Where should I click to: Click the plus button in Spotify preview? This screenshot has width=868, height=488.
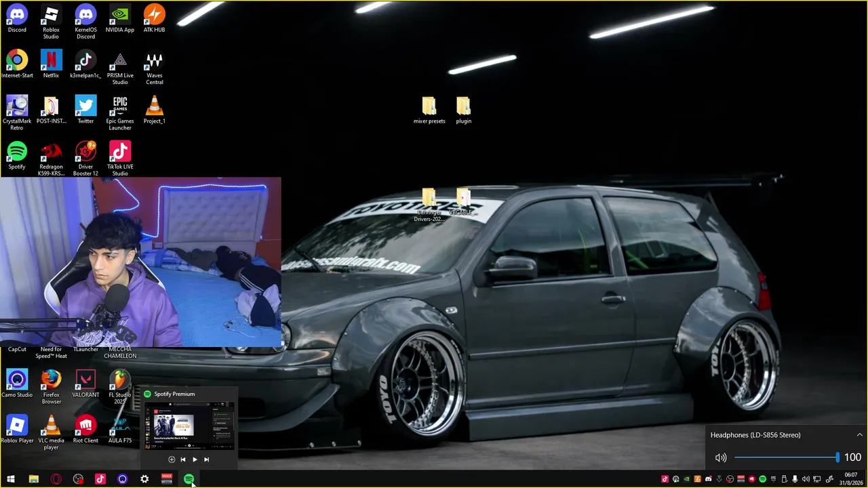pyautogui.click(x=172, y=460)
